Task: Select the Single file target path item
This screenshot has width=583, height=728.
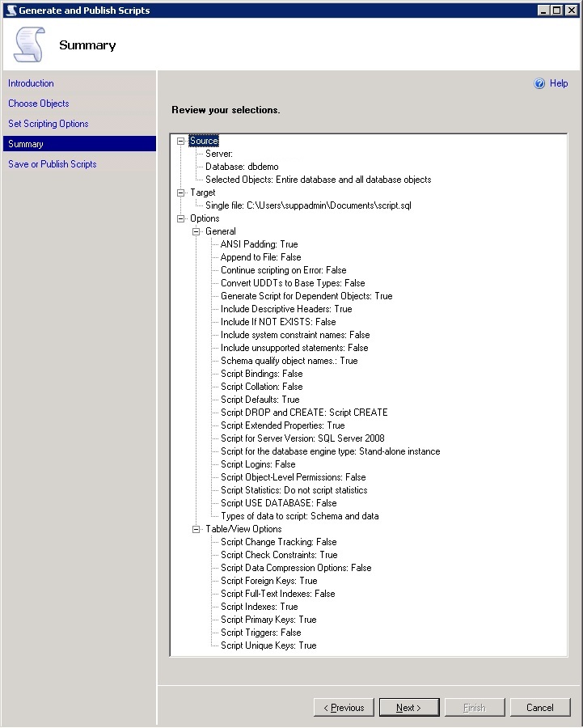Action: pyautogui.click(x=308, y=205)
